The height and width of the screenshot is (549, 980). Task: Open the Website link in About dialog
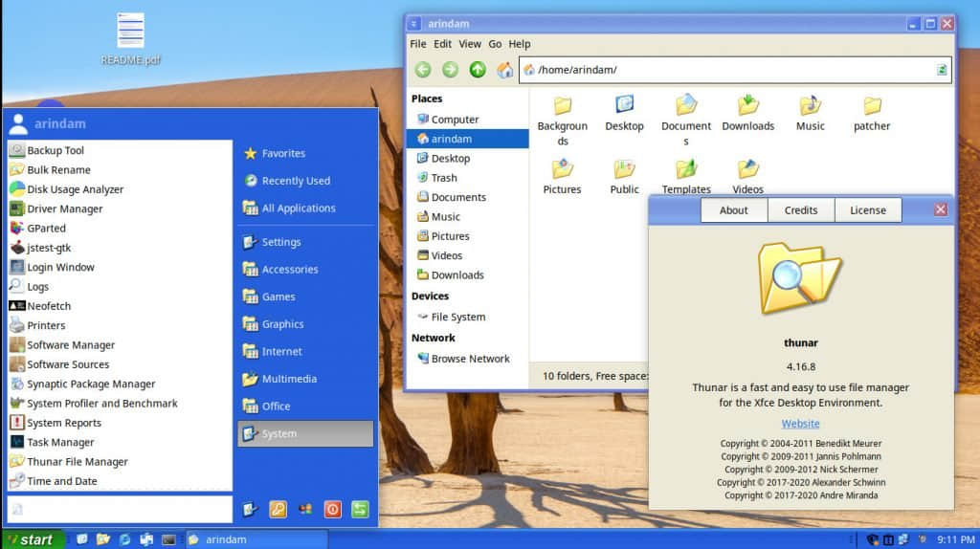[801, 424]
